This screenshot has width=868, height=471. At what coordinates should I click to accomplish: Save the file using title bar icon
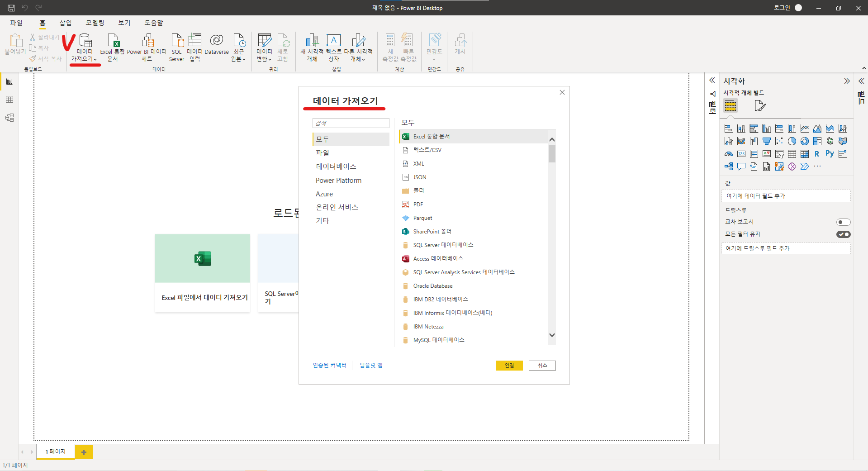click(11, 8)
